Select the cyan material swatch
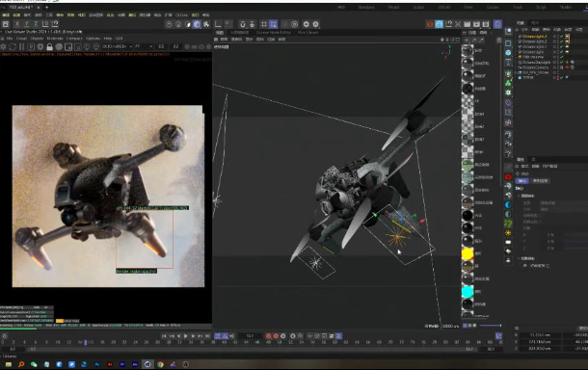Screen dimensions: 588x370 (468, 291)
